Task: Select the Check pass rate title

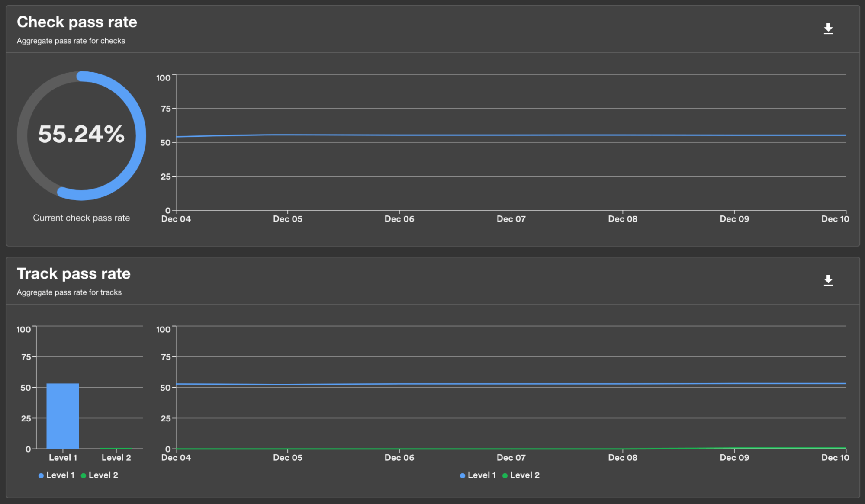Action: [77, 22]
